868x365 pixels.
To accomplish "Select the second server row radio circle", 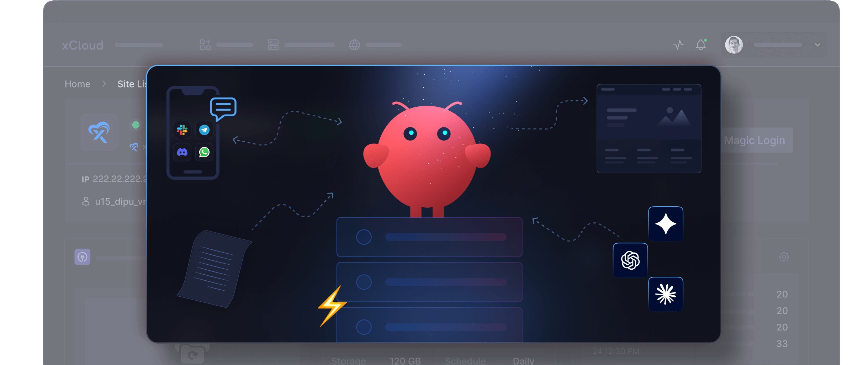I will 364,282.
